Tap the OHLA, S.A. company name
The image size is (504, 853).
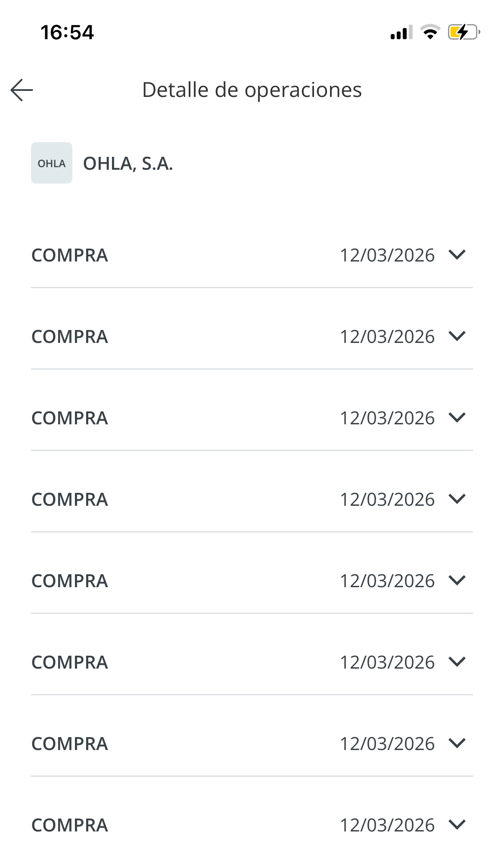128,164
